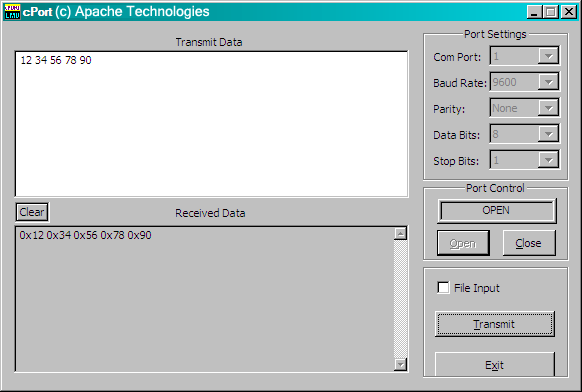Click the OPEN port status field
The image size is (582, 392).
pyautogui.click(x=497, y=211)
